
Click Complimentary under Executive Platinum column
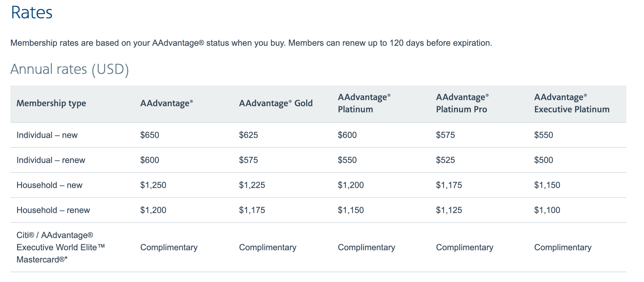coord(563,248)
